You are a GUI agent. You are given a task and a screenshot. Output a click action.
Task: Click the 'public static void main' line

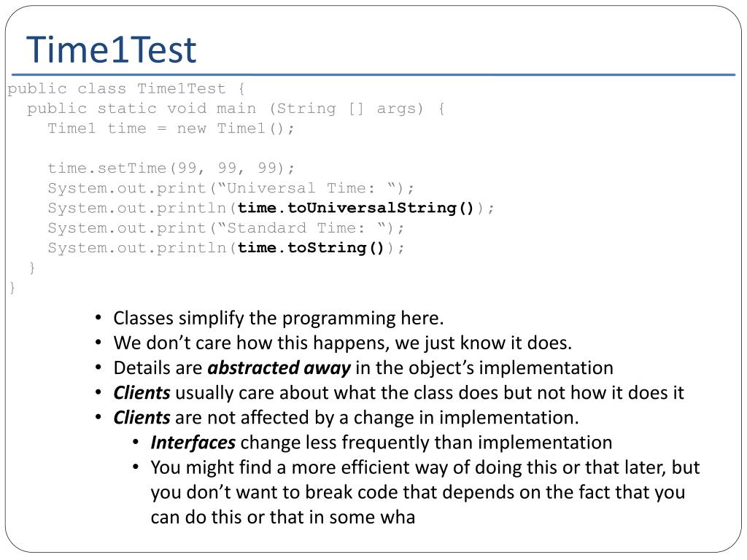pyautogui.click(x=236, y=109)
